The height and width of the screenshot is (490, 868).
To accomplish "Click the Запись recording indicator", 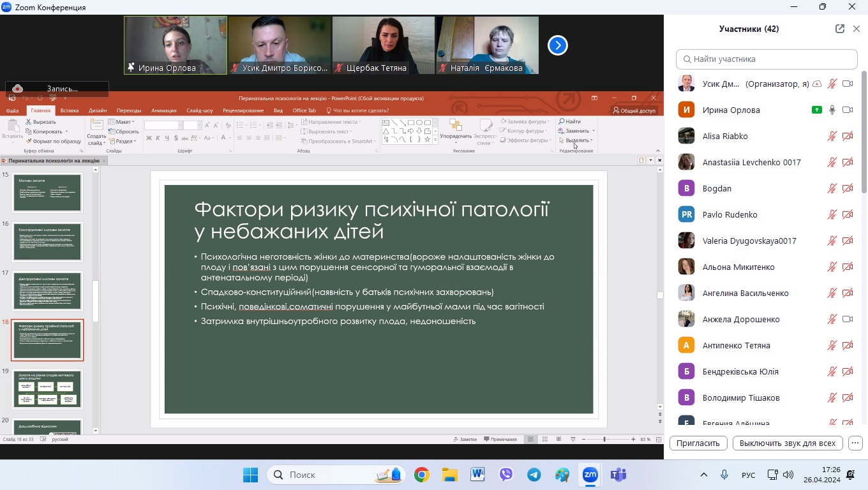I will [x=57, y=89].
